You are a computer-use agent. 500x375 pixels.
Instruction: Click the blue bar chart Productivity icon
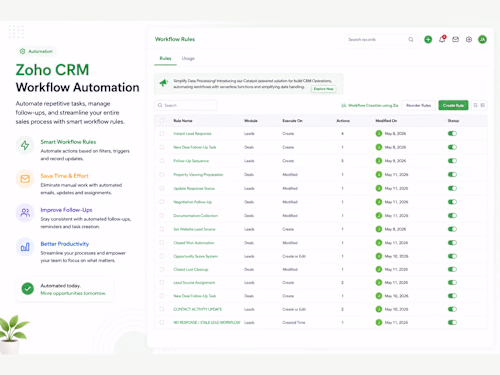coord(25,247)
